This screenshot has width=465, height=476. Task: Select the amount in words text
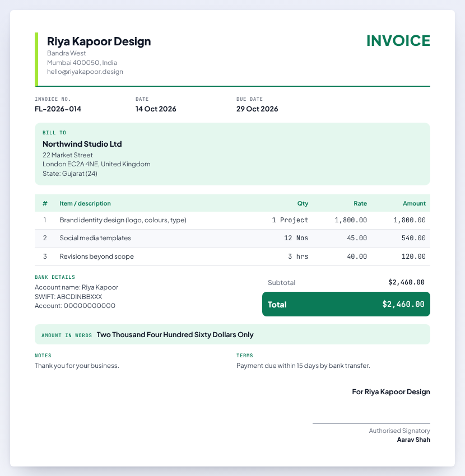(x=175, y=334)
